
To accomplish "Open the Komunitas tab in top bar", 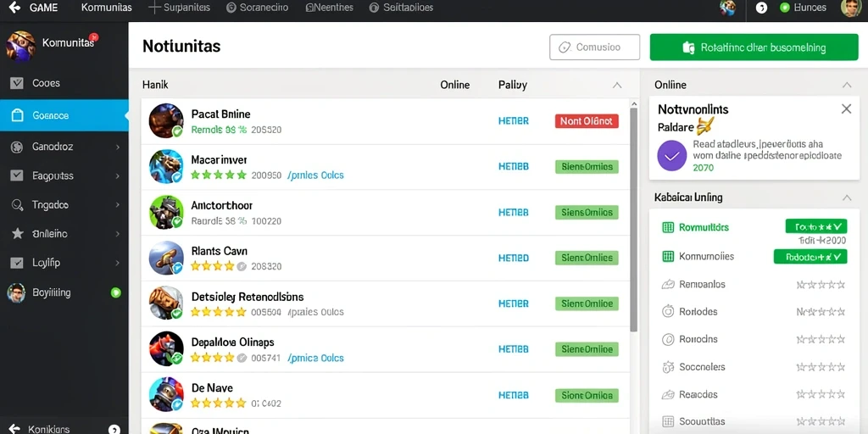I will [106, 8].
